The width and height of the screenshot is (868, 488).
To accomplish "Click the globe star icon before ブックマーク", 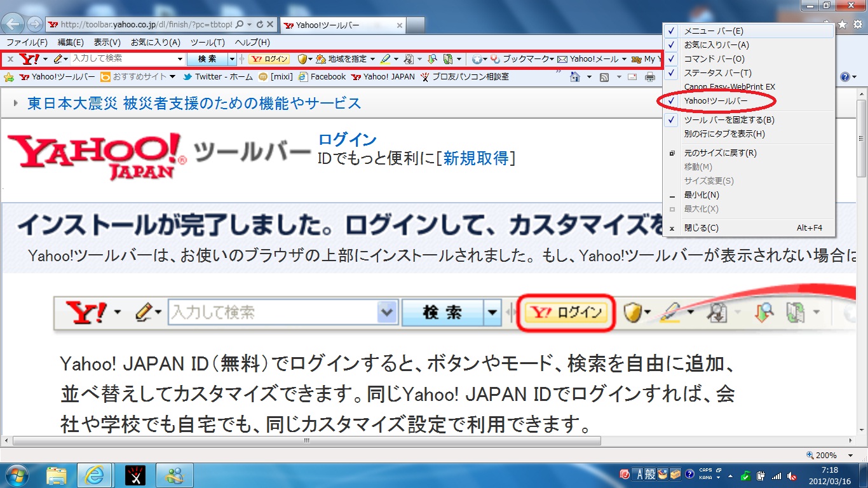I will coord(476,59).
